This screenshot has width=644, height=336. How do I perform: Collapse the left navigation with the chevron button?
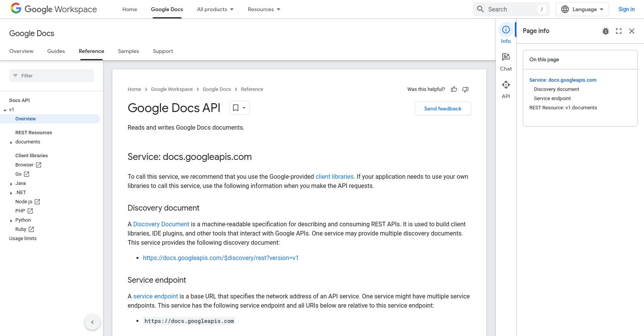pos(92,322)
